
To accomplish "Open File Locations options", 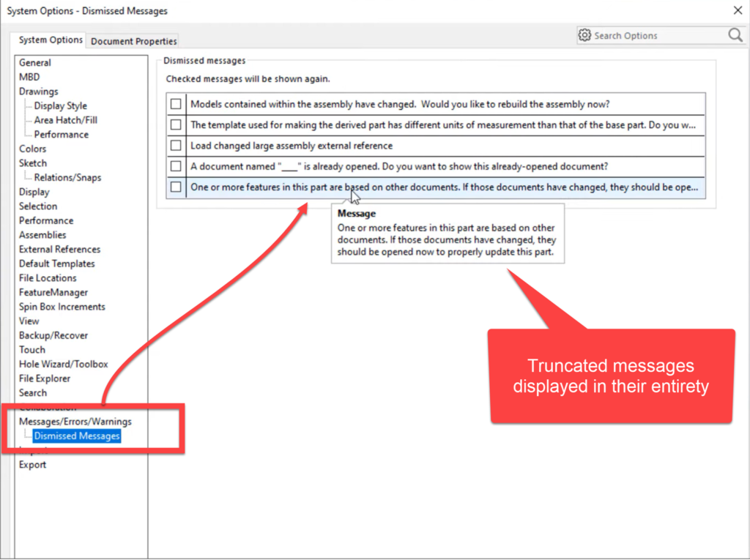I will click(x=48, y=278).
